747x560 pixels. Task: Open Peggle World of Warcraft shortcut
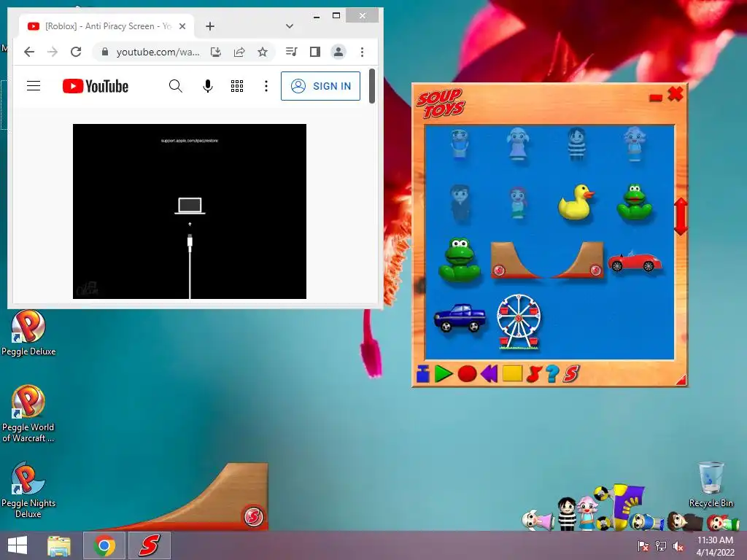pyautogui.click(x=28, y=414)
